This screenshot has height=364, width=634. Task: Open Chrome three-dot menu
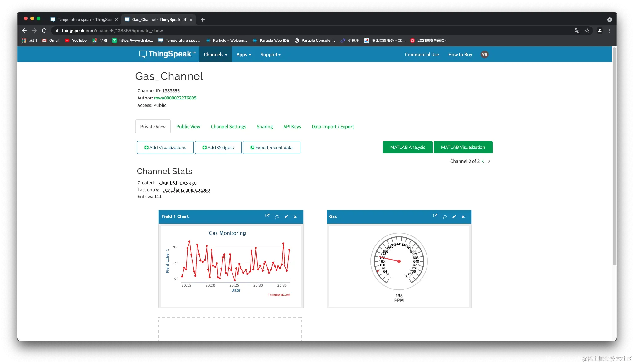click(610, 31)
